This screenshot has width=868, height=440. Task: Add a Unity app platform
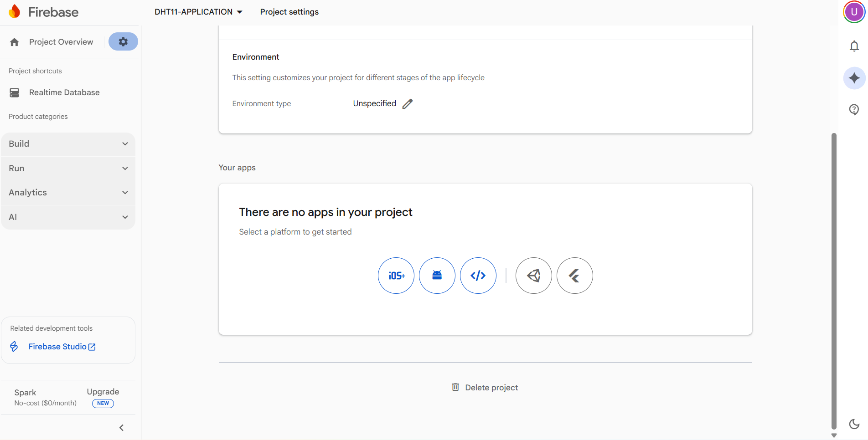click(x=533, y=276)
